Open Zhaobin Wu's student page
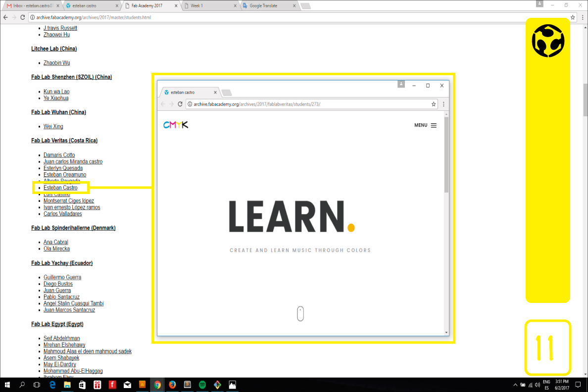This screenshot has width=588, height=392. (x=56, y=63)
